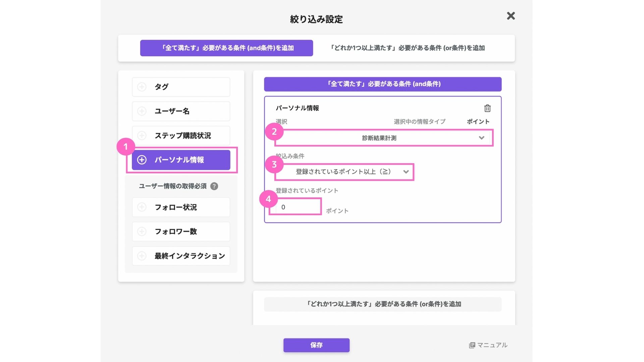Close the 絞り込み設定 dialog
This screenshot has height=362, width=644.
click(x=511, y=16)
